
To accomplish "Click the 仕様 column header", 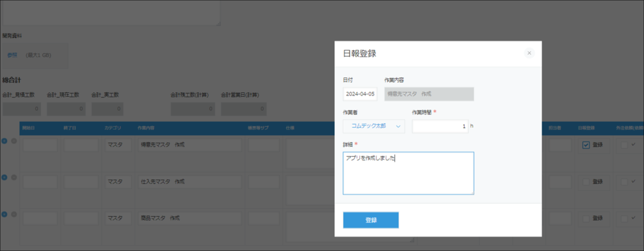I will coord(290,128).
